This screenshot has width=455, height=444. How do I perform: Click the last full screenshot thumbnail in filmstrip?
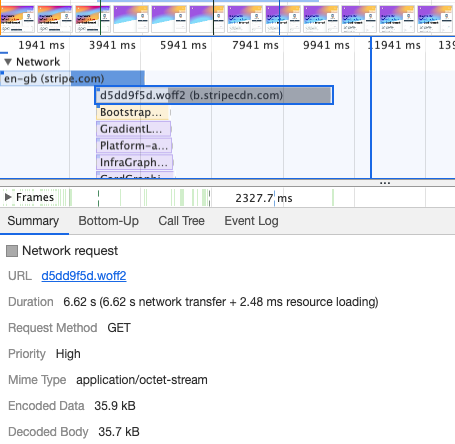pos(435,19)
